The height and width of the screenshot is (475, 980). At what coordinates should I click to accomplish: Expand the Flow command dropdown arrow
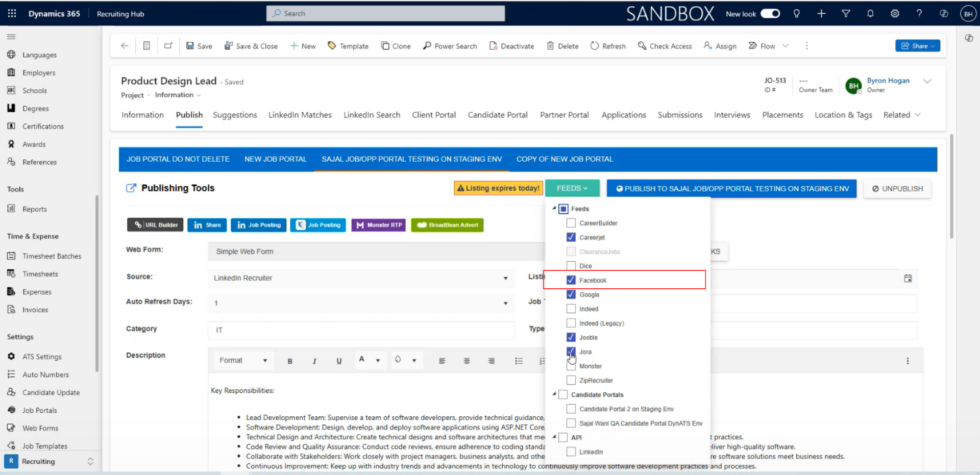[x=786, y=46]
